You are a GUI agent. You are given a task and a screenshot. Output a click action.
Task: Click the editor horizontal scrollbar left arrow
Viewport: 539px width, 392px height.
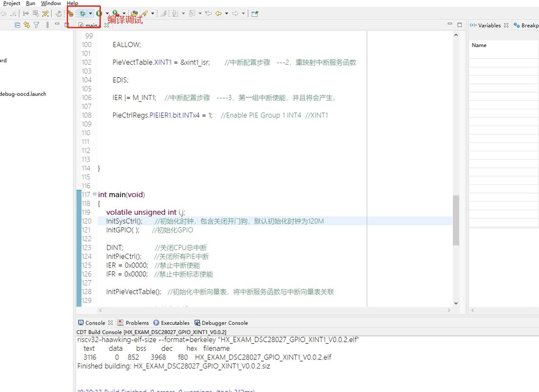pos(100,310)
